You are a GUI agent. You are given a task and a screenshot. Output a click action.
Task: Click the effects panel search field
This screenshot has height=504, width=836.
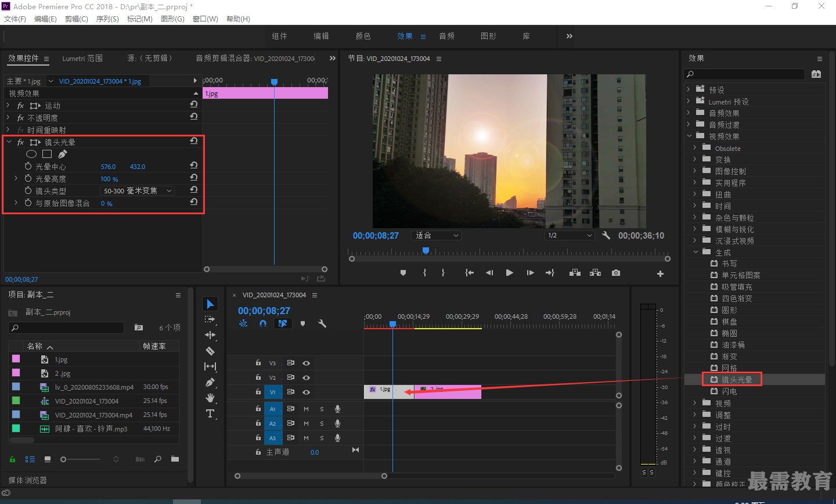pos(745,74)
